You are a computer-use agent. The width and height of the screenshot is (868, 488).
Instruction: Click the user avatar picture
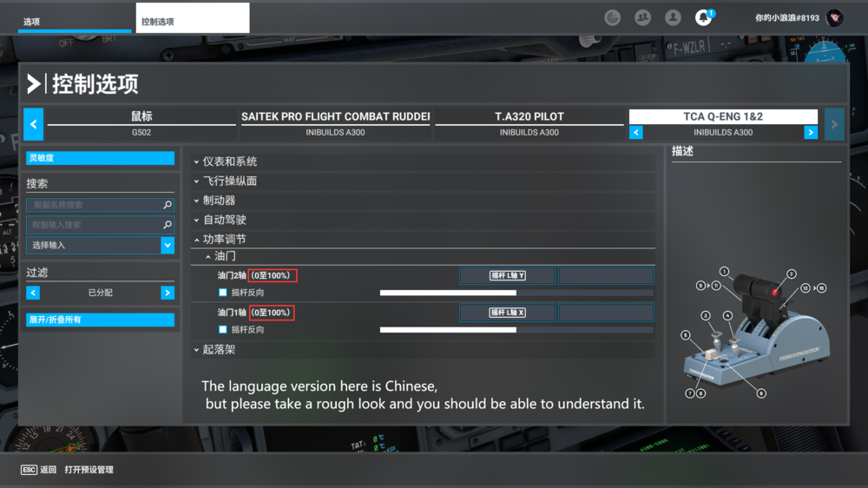(x=834, y=17)
